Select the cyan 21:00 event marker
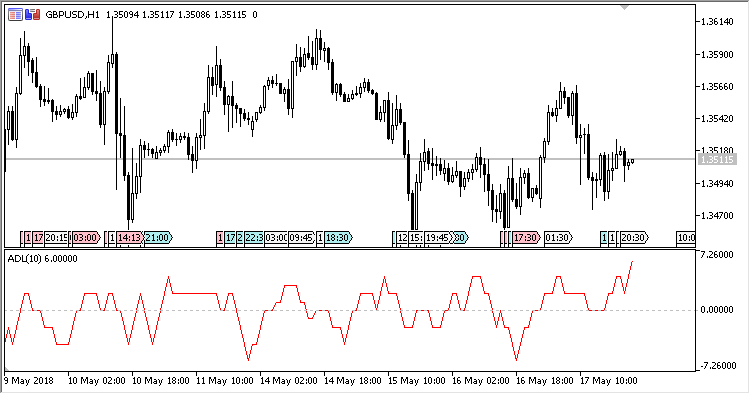The width and height of the screenshot is (750, 394). (x=158, y=238)
